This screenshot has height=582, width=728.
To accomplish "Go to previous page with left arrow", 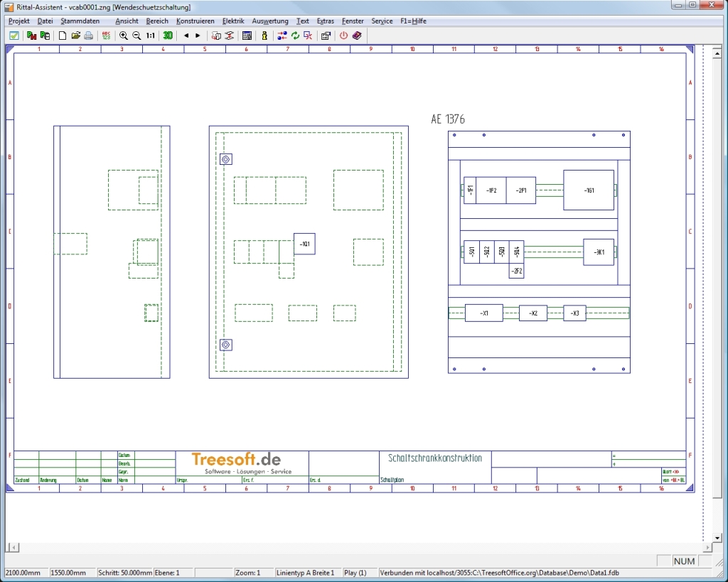I will tap(186, 35).
